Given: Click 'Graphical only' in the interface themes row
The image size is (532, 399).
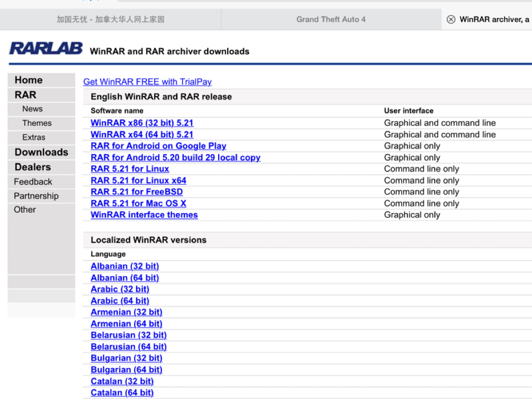Looking at the screenshot, I should [x=412, y=215].
